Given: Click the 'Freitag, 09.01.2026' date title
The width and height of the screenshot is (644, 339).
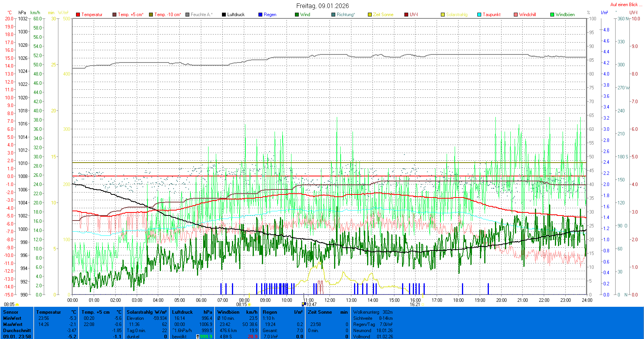Looking at the screenshot, I should point(323,6).
